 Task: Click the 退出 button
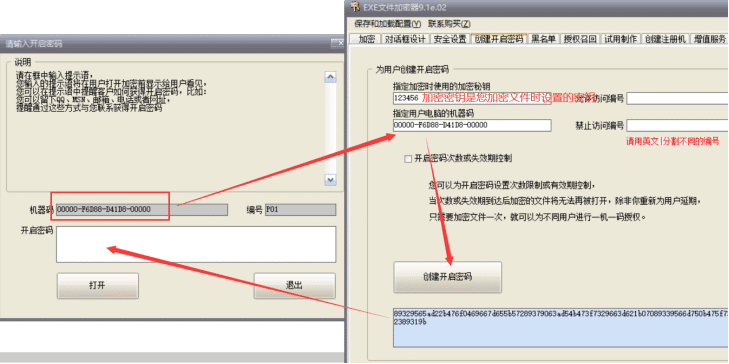click(x=294, y=285)
